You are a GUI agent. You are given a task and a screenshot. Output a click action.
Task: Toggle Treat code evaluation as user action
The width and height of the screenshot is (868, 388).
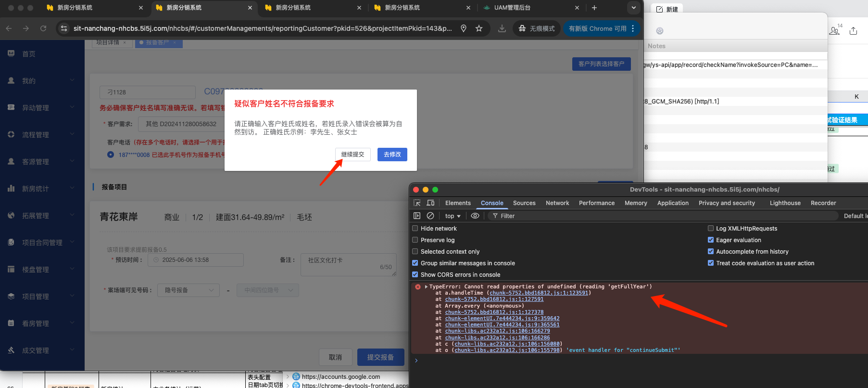click(711, 263)
